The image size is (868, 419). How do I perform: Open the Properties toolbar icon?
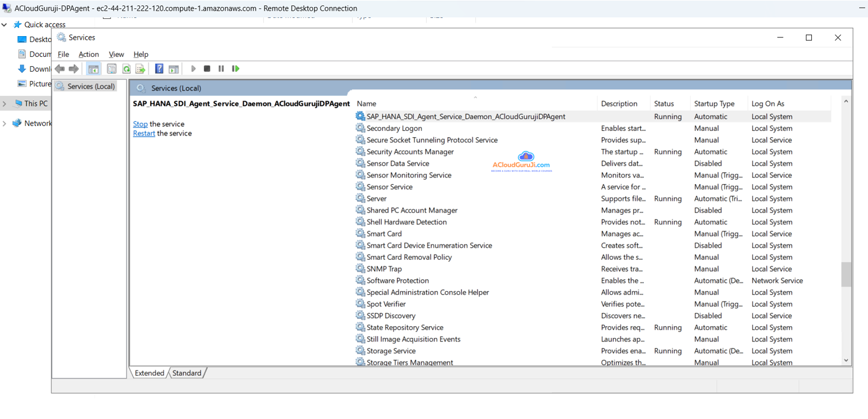coord(111,69)
